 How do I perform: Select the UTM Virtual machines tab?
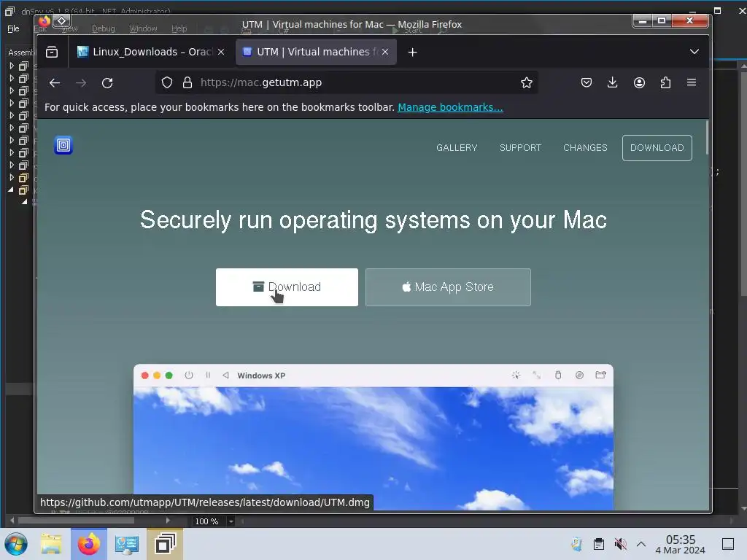[316, 52]
